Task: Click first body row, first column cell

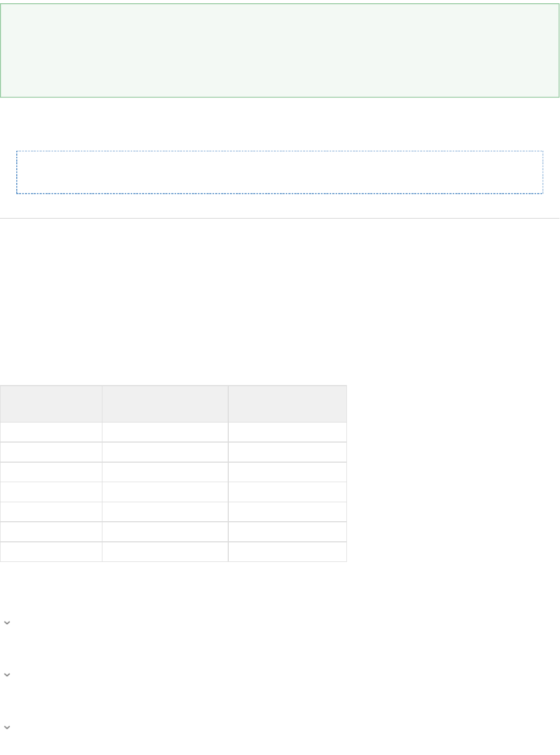Action: click(51, 432)
